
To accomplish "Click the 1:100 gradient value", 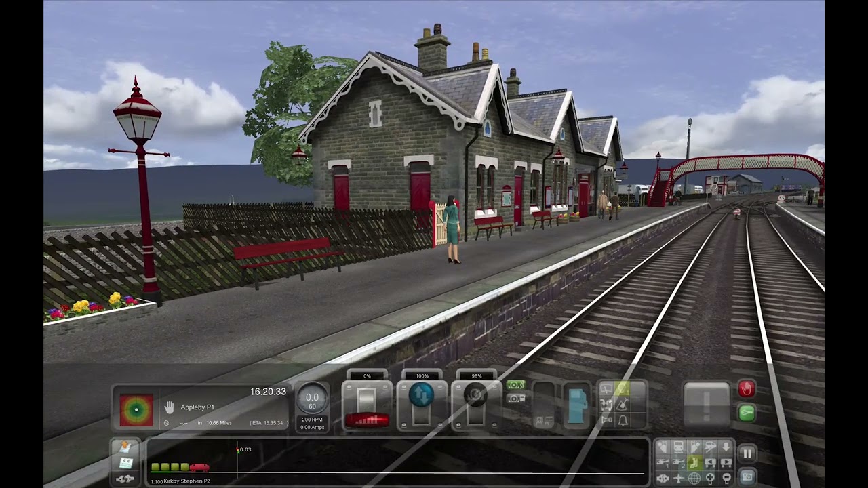I will tap(156, 481).
